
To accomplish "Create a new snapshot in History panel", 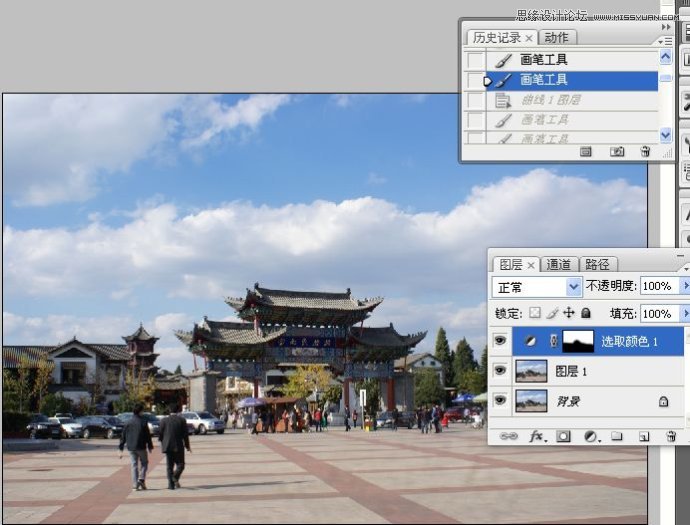I will pyautogui.click(x=617, y=152).
